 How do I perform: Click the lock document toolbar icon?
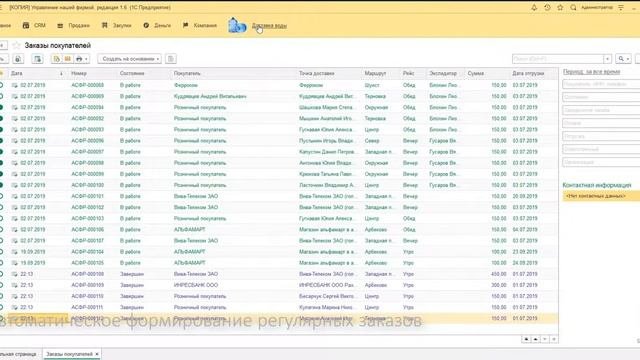(18, 59)
